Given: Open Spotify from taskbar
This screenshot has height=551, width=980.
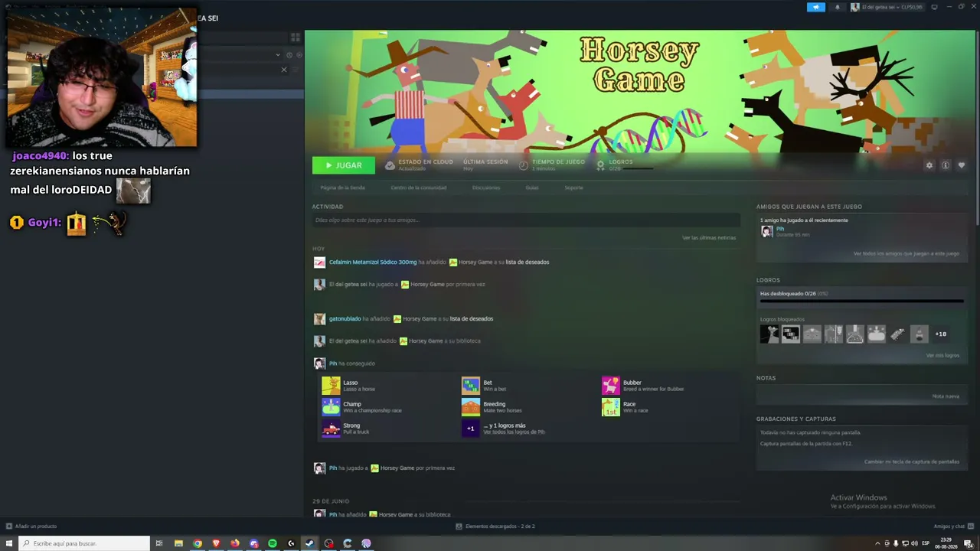Looking at the screenshot, I should 273,543.
